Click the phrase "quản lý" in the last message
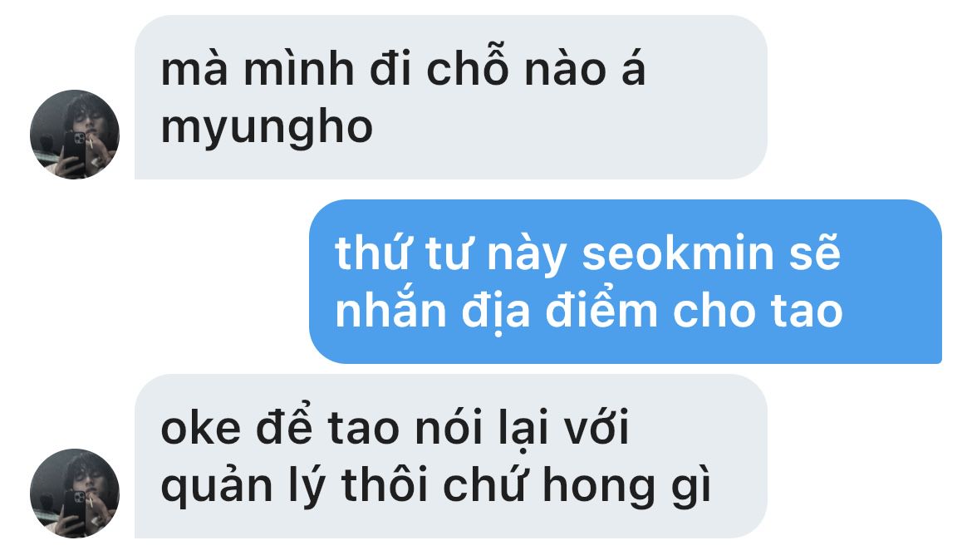The height and width of the screenshot is (560, 972). pyautogui.click(x=243, y=485)
